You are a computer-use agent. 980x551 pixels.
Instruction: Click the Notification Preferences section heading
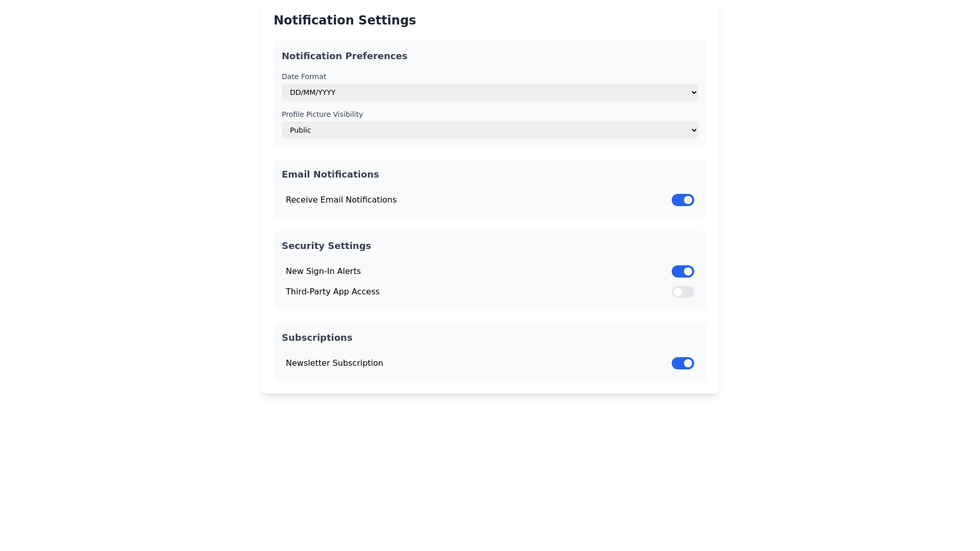(x=345, y=56)
